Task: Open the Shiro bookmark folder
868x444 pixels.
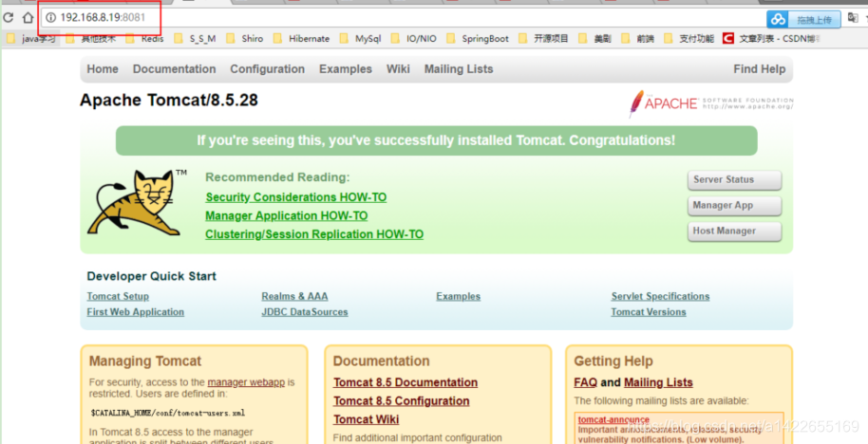Action: [245, 39]
